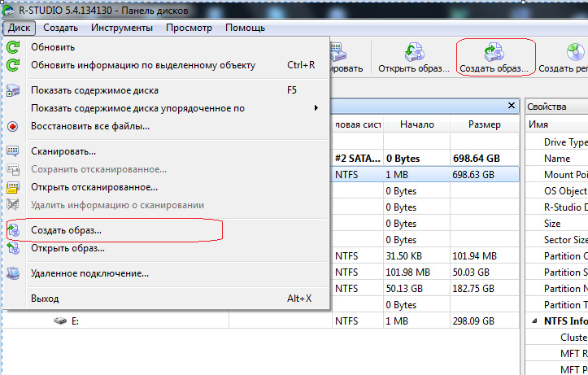Click the 31.50 KB start cell
Image resolution: width=588 pixels, height=375 pixels.
[x=416, y=256]
